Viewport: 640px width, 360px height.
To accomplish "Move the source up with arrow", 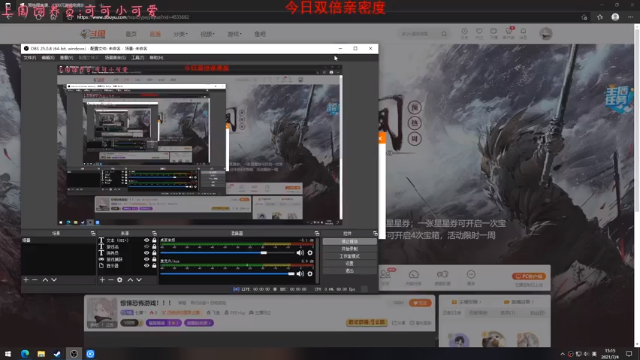I will [130, 280].
